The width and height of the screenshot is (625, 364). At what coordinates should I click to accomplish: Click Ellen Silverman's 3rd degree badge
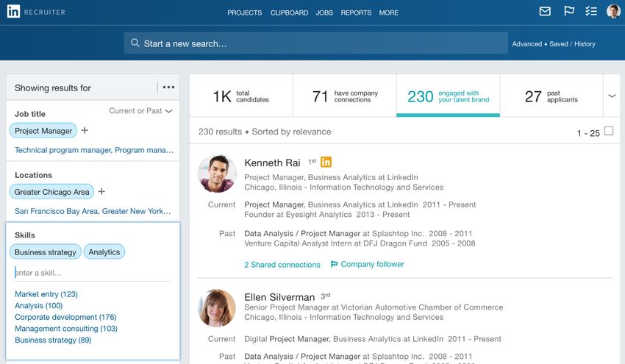click(x=325, y=296)
